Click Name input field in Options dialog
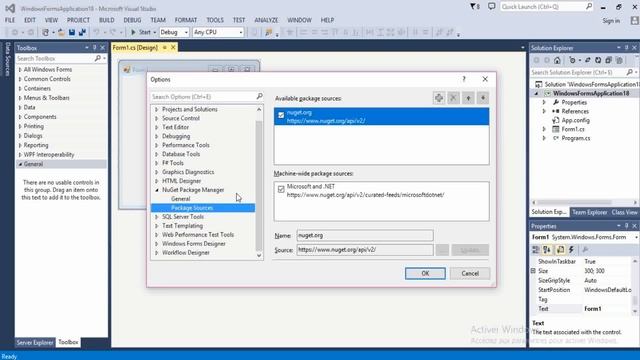This screenshot has width=640, height=360. pyautogui.click(x=365, y=236)
